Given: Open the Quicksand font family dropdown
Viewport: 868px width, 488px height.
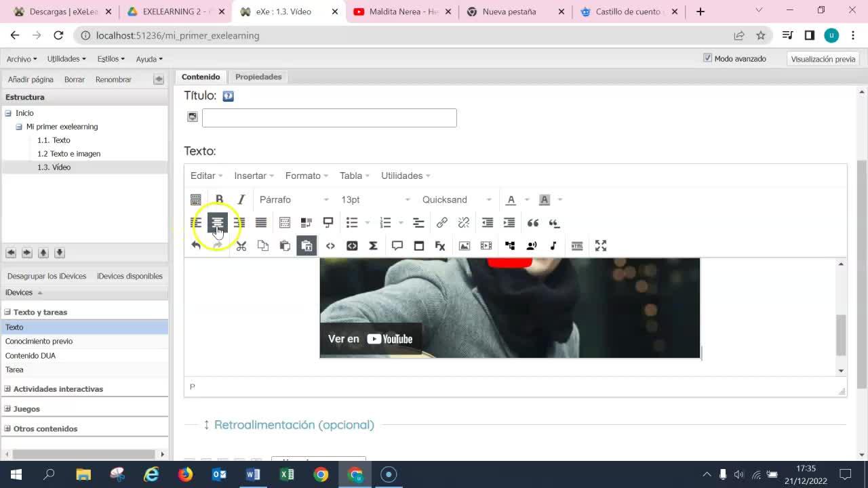Looking at the screenshot, I should click(456, 199).
